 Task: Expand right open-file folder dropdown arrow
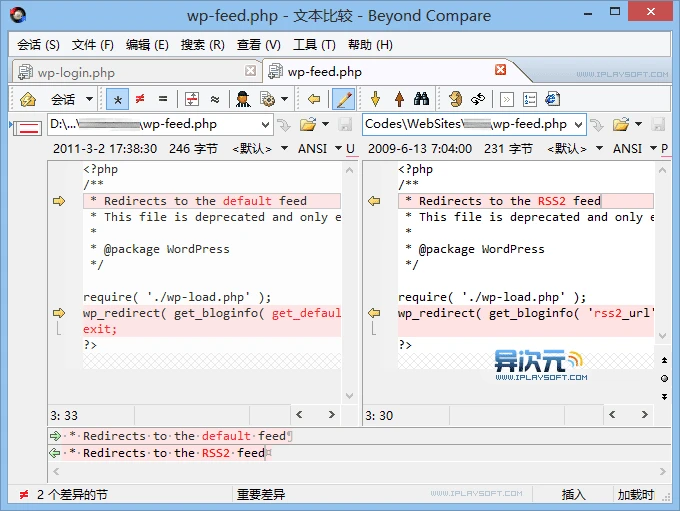point(638,124)
